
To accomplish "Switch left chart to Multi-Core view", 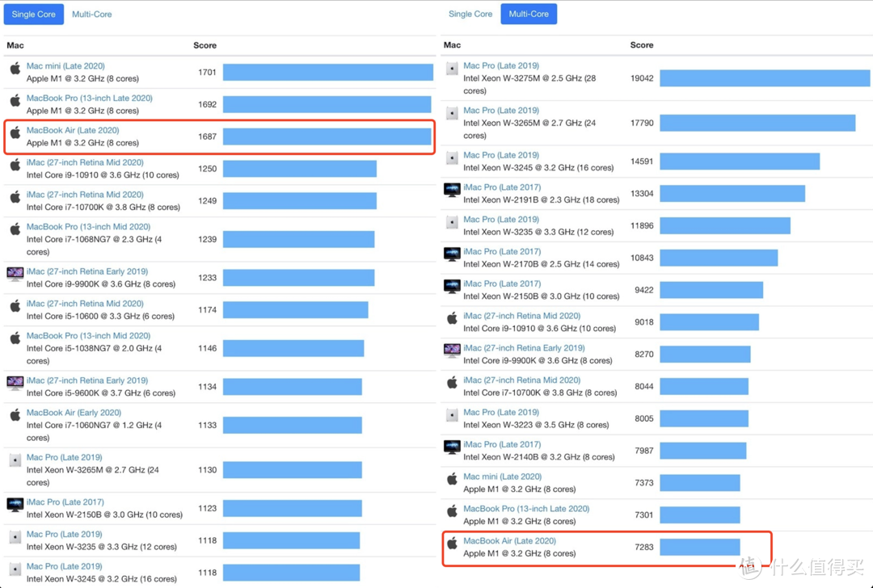I will pyautogui.click(x=91, y=14).
